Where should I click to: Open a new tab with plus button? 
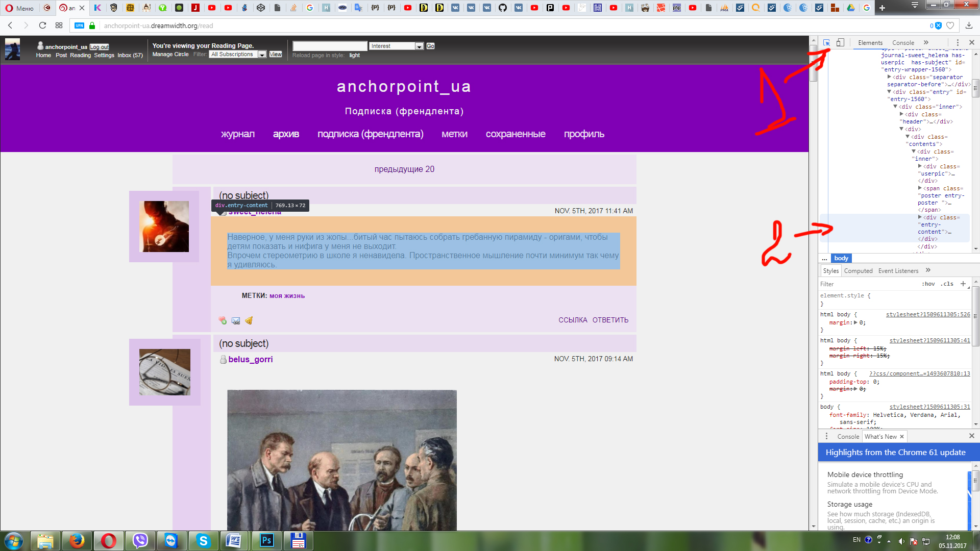tap(882, 8)
